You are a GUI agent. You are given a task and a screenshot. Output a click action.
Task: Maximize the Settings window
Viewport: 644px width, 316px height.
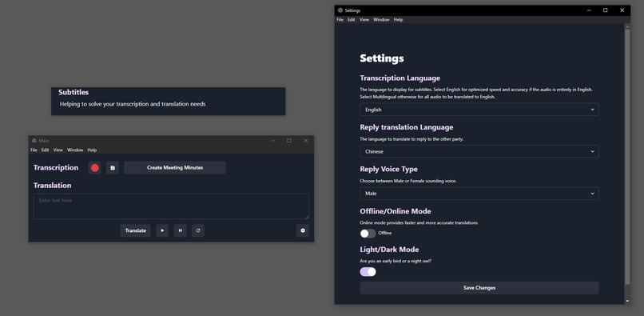[606, 10]
